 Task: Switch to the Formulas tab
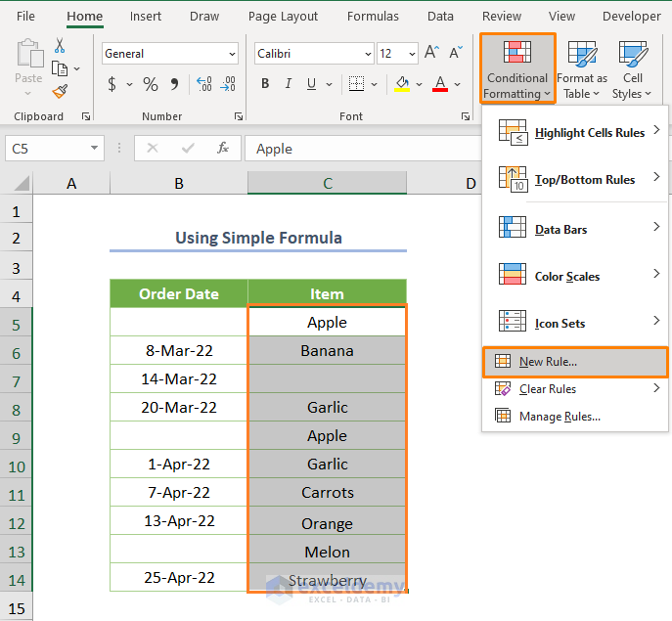[x=373, y=17]
